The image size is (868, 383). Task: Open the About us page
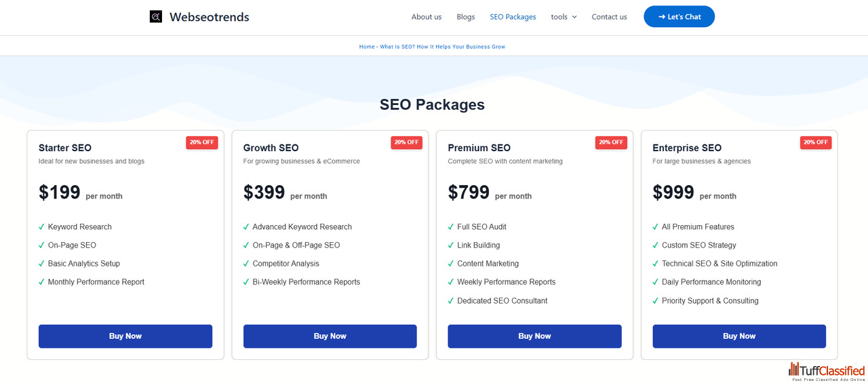pos(426,17)
